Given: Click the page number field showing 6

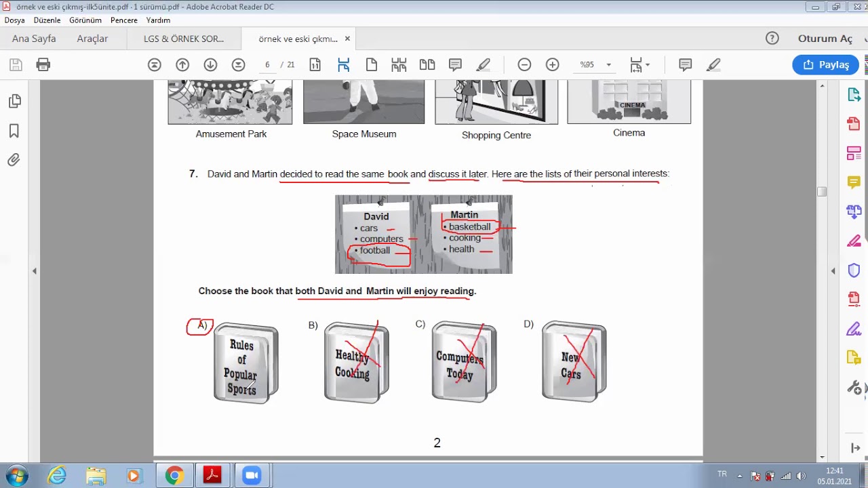Looking at the screenshot, I should pos(267,64).
